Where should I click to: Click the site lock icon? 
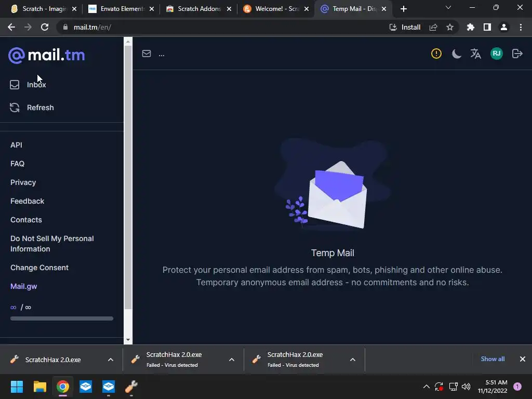pos(65,27)
